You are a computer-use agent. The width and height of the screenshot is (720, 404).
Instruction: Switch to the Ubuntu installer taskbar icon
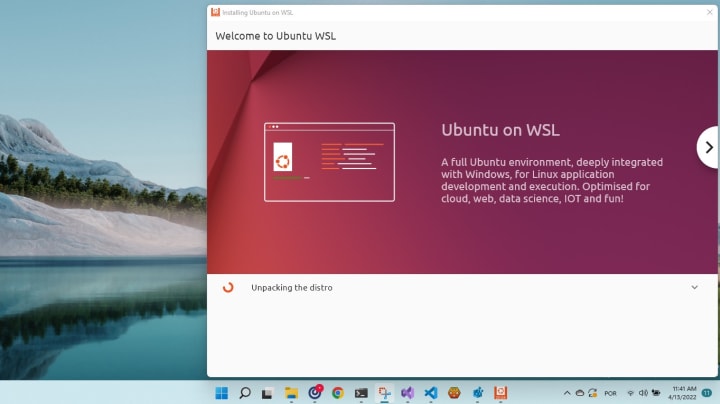tap(501, 393)
